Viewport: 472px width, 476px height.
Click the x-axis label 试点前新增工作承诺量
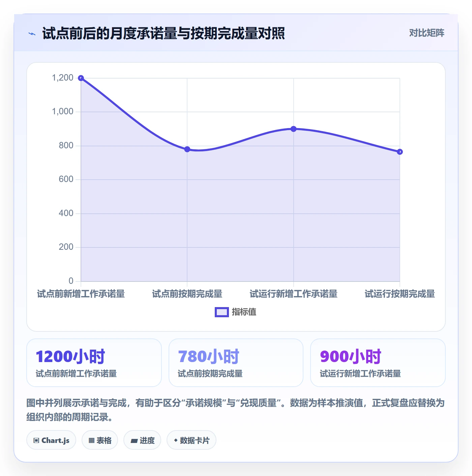coord(81,294)
